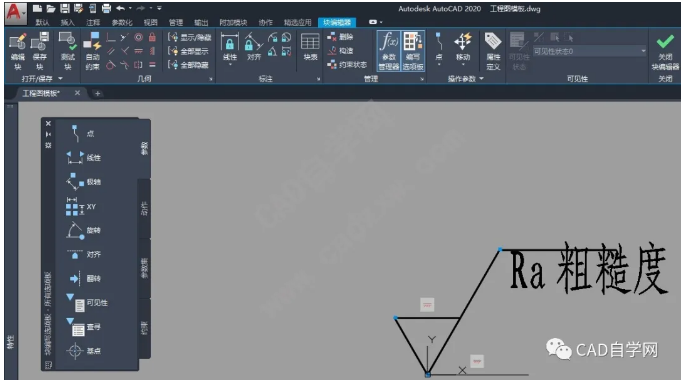Select Polar (极轴) parameter in palette
The image size is (695, 388).
point(84,182)
